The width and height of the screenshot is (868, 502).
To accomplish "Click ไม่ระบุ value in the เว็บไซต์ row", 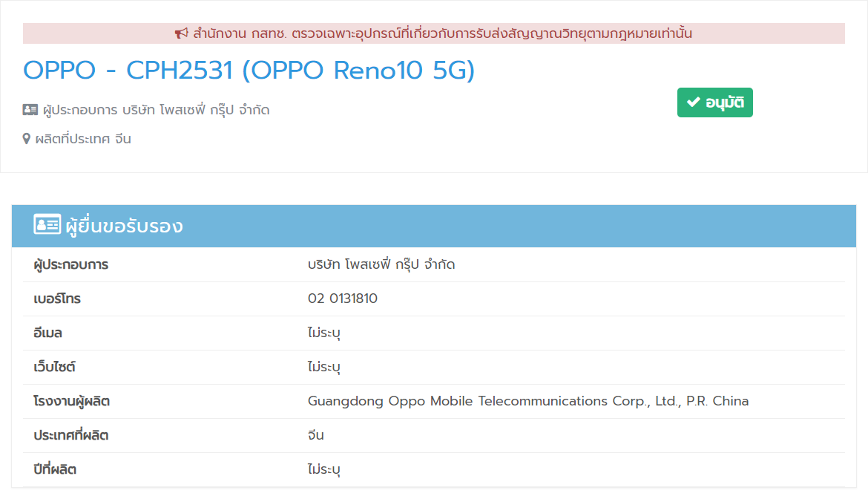I will [324, 367].
